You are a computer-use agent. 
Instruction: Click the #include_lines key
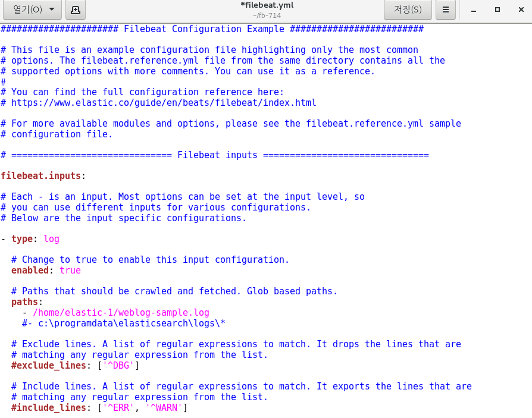click(x=49, y=407)
